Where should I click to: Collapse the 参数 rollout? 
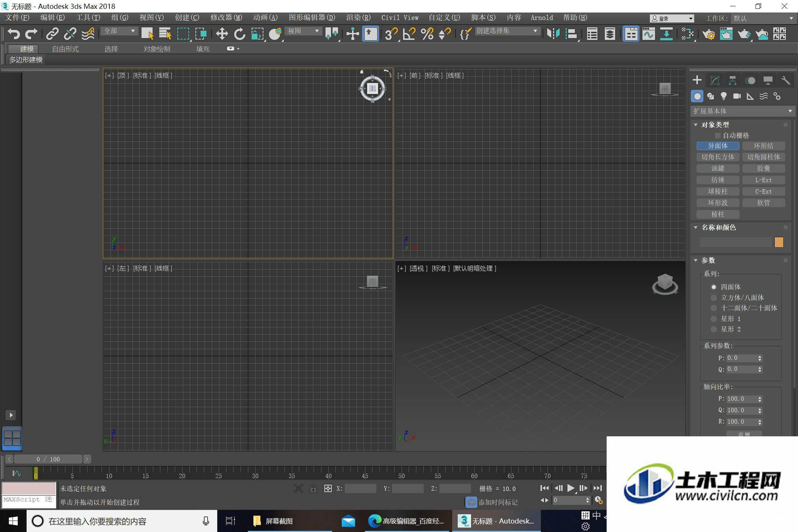click(696, 260)
